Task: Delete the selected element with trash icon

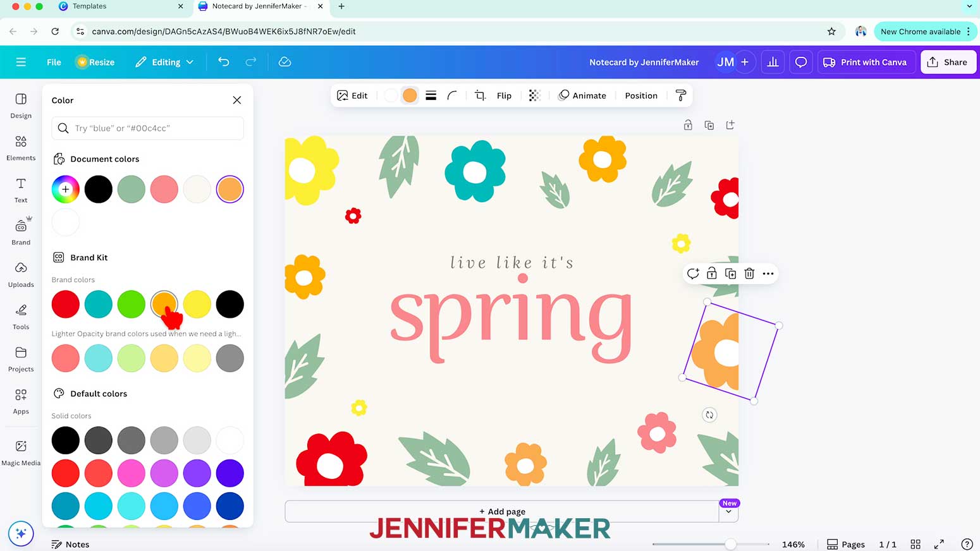Action: 749,274
